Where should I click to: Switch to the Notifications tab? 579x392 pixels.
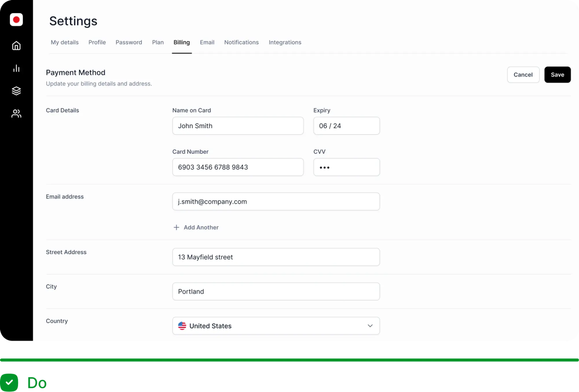[241, 42]
